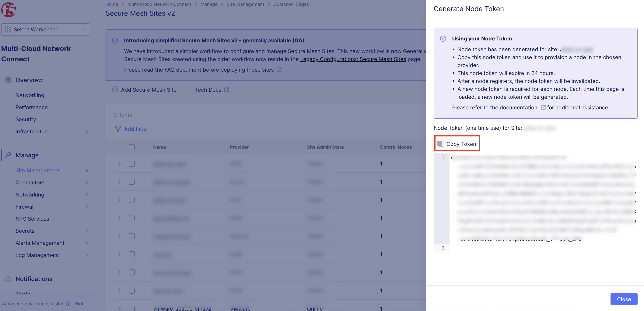Click the filter funnel icon

click(118, 129)
